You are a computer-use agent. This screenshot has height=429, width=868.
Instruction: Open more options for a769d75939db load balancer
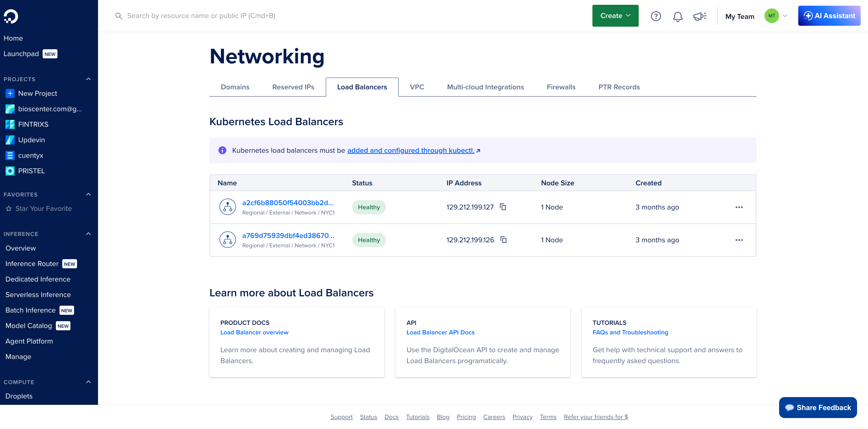pyautogui.click(x=739, y=240)
